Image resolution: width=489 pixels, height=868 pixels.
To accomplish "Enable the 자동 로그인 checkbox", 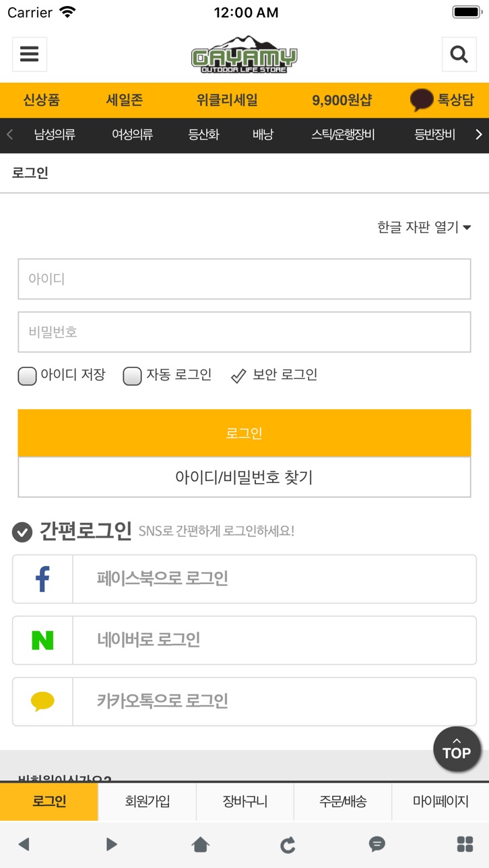I will [132, 375].
